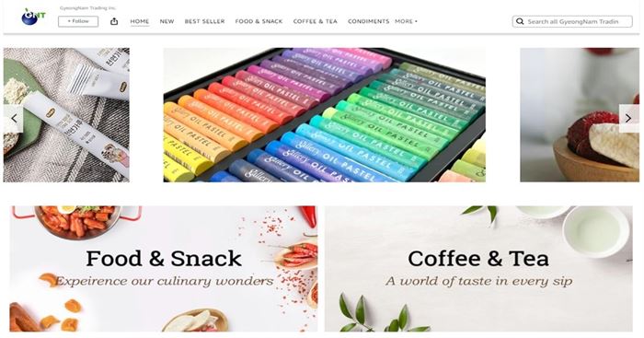Open the BEST SELLER tab
The image size is (644, 338).
click(x=204, y=21)
